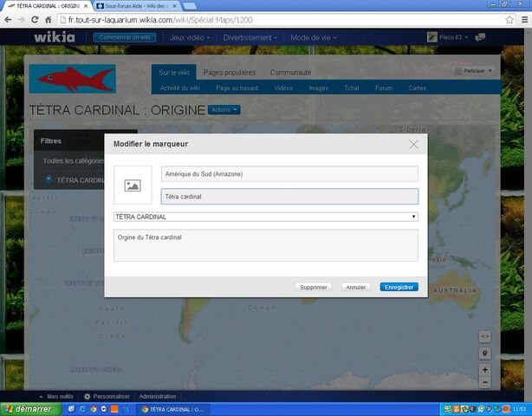Open the Windows démarrer start menu
Image resolution: width=532 pixels, height=416 pixels.
point(30,409)
